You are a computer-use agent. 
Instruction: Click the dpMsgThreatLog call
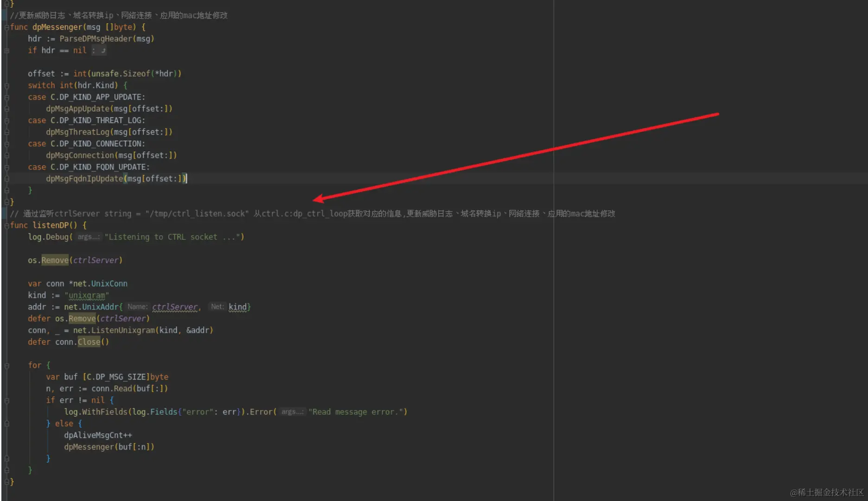(x=77, y=132)
